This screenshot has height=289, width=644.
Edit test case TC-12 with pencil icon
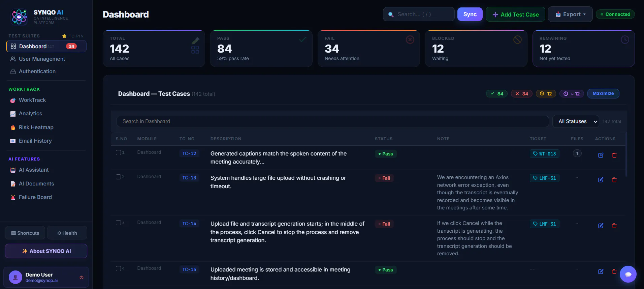pyautogui.click(x=601, y=155)
